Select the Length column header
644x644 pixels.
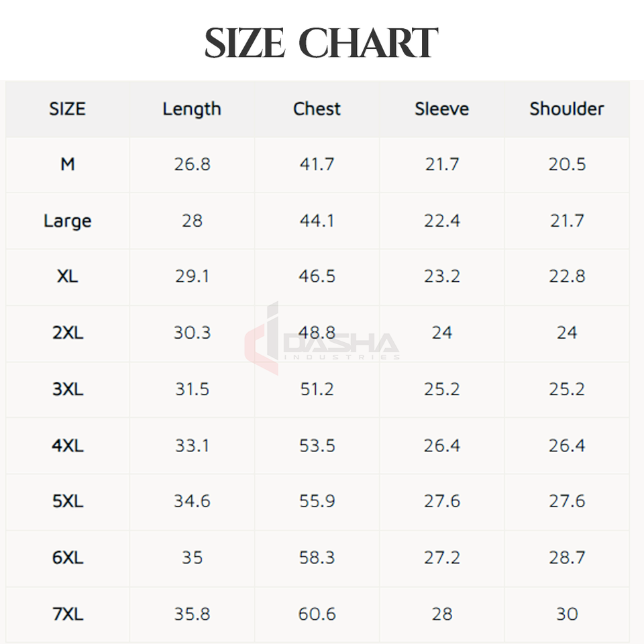192,109
